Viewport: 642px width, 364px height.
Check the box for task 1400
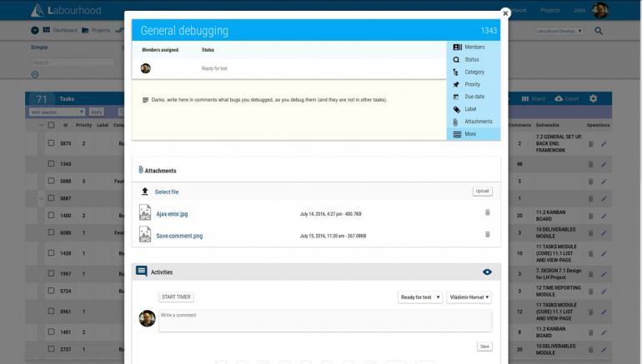point(51,215)
